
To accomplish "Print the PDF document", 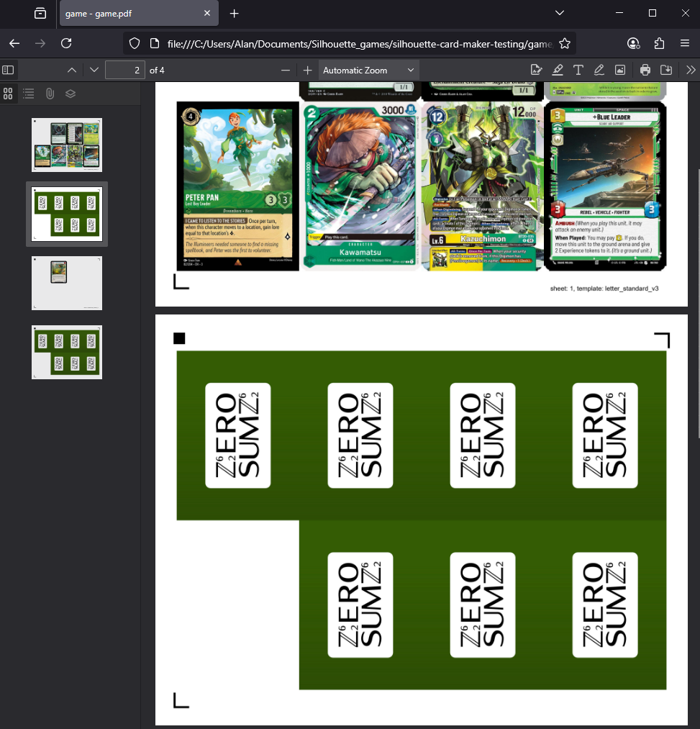I will pyautogui.click(x=645, y=71).
